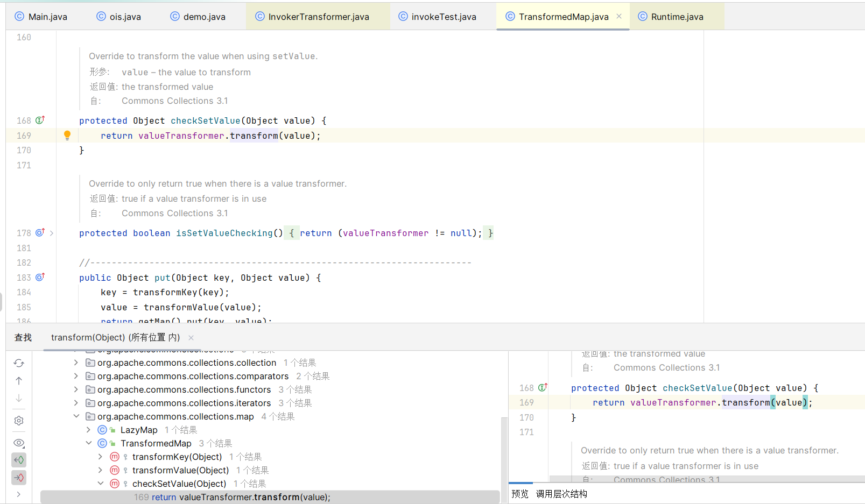This screenshot has width=865, height=504.
Task: Click gutter override icon in preview line 168
Action: pos(543,387)
